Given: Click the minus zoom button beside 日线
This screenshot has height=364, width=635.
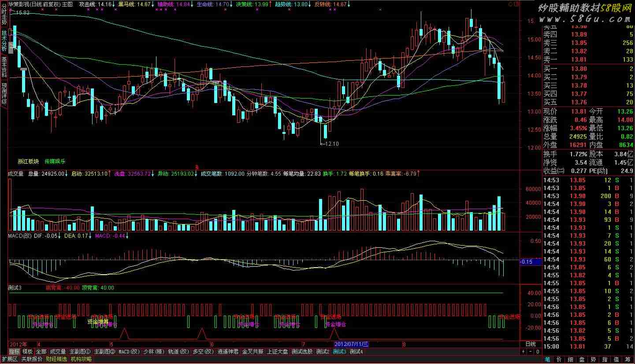Looking at the screenshot, I should (530, 352).
